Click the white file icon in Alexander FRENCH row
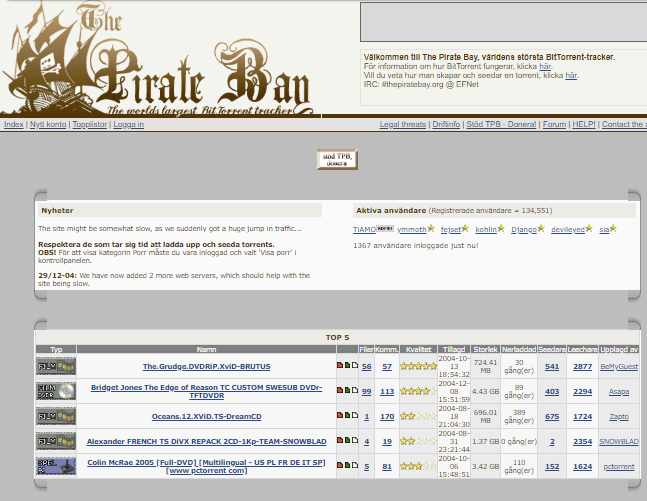The image size is (647, 501). pyautogui.click(x=354, y=440)
